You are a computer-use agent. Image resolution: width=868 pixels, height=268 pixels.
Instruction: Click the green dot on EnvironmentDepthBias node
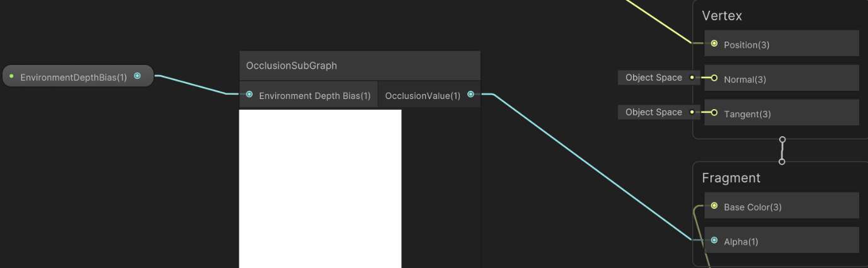point(11,77)
